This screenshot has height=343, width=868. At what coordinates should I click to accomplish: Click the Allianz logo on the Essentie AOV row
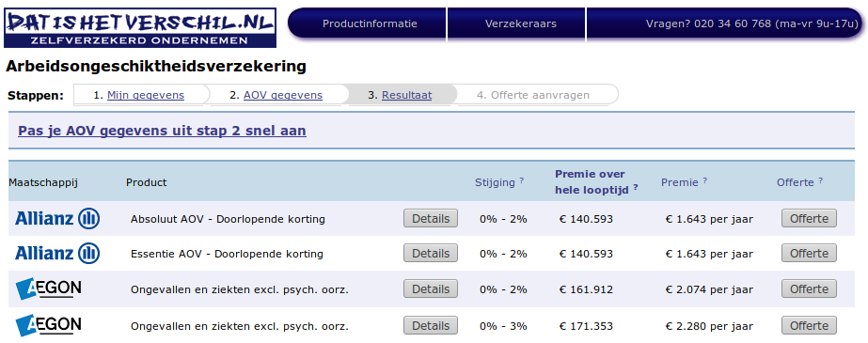pos(57,254)
